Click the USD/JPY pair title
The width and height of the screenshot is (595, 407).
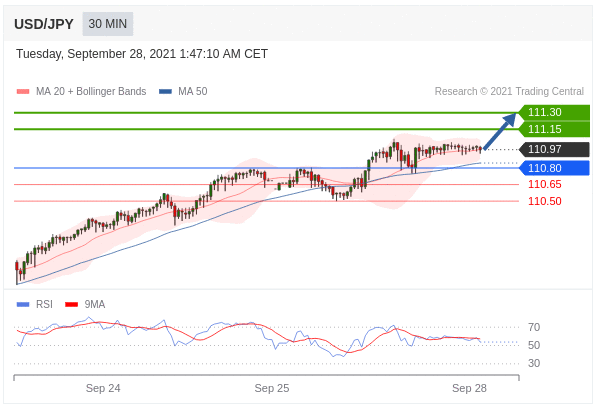point(44,24)
